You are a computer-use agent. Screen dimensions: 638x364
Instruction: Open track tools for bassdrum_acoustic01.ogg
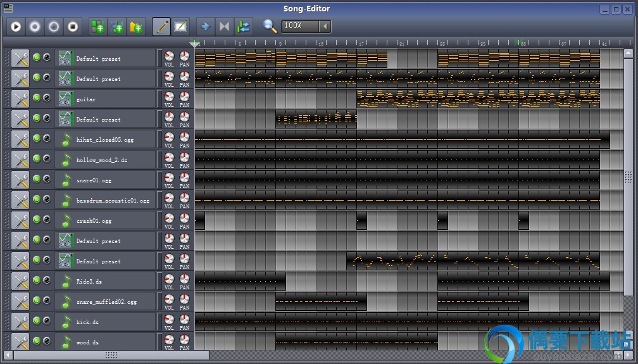20,200
